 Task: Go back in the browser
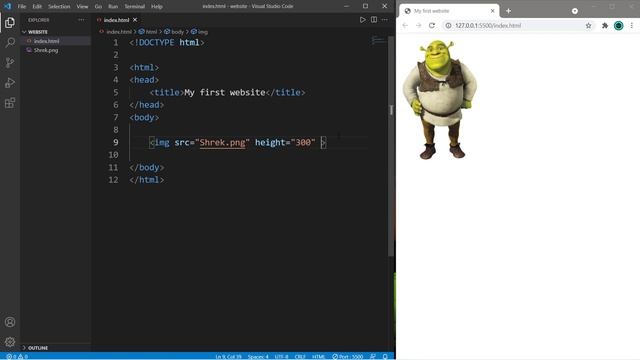pyautogui.click(x=405, y=25)
